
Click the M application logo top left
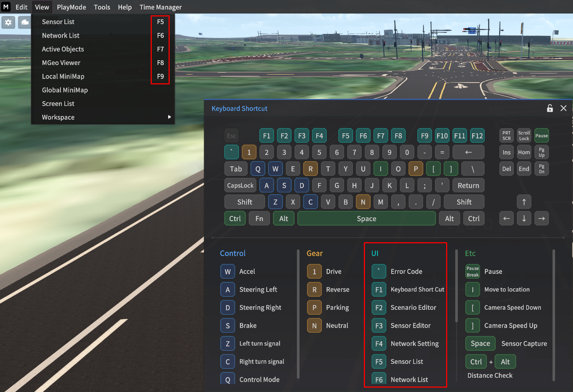5,7
